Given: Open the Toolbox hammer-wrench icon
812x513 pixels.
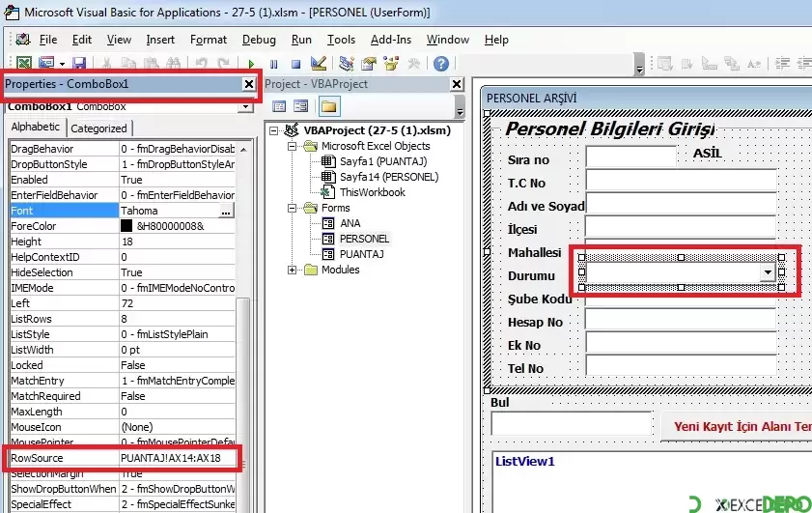Looking at the screenshot, I should [x=413, y=63].
